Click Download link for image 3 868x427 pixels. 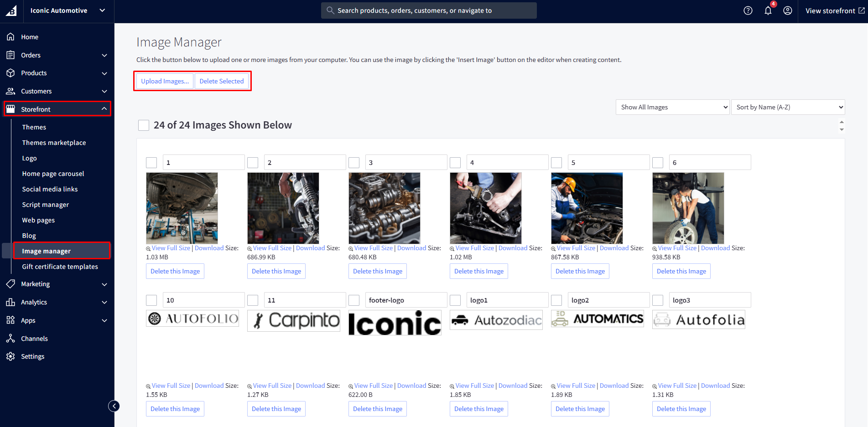click(x=411, y=248)
